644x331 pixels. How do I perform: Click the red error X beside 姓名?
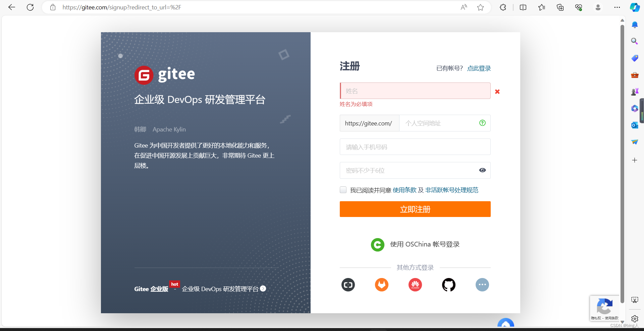pyautogui.click(x=497, y=92)
